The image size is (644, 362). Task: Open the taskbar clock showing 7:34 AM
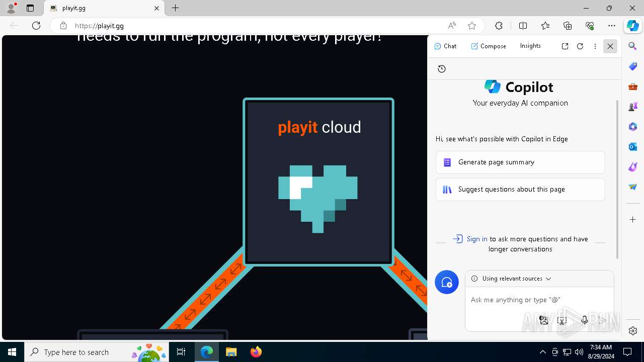[600, 351]
